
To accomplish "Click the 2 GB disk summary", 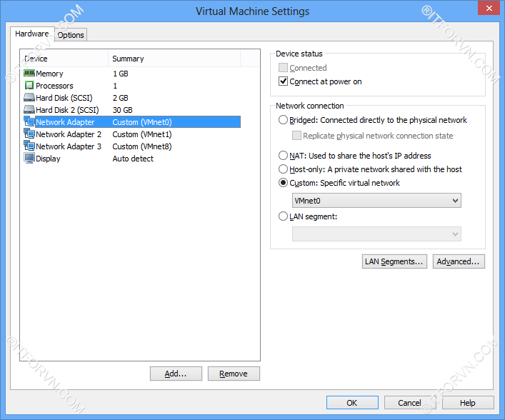I will [121, 98].
